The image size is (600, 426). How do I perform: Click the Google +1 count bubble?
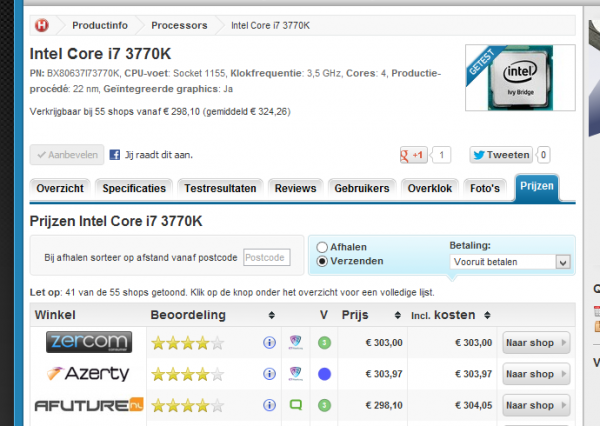click(441, 155)
